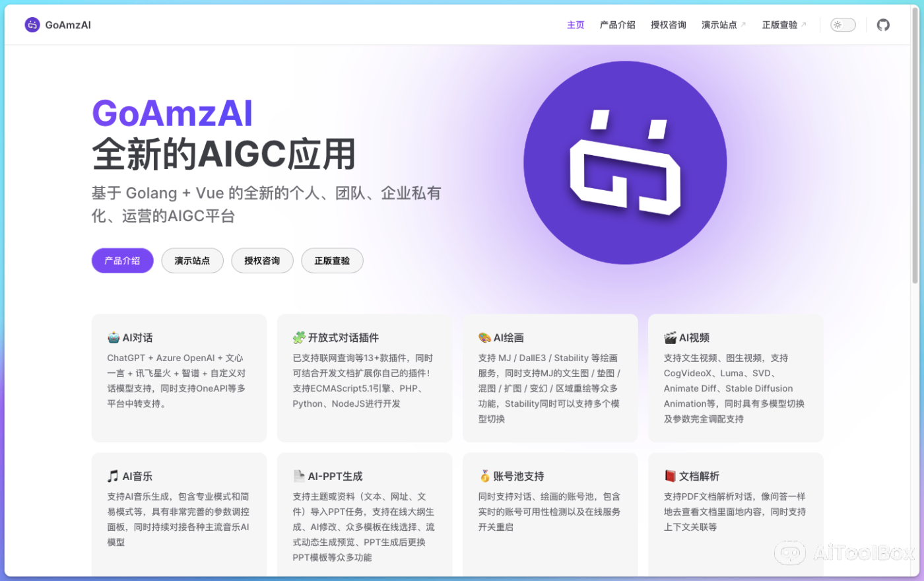The image size is (924, 581).
Task: Click the music note icon for AI音乐
Action: (x=114, y=476)
